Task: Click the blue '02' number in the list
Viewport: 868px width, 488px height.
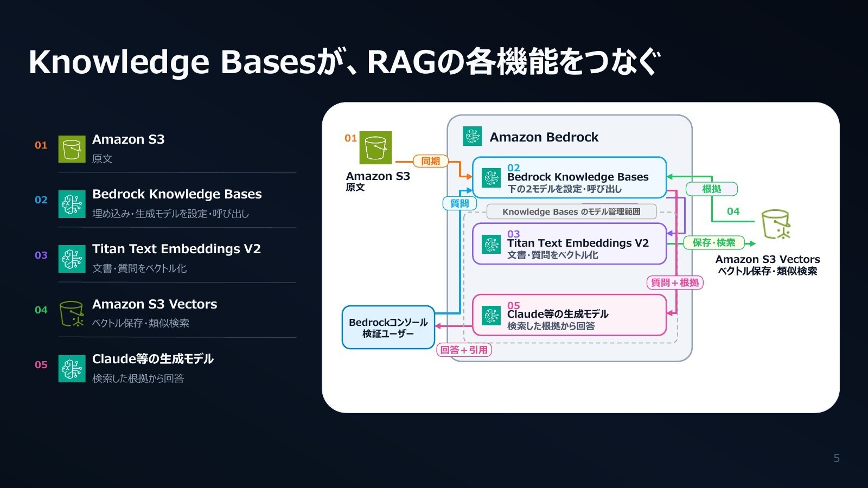Action: point(41,200)
